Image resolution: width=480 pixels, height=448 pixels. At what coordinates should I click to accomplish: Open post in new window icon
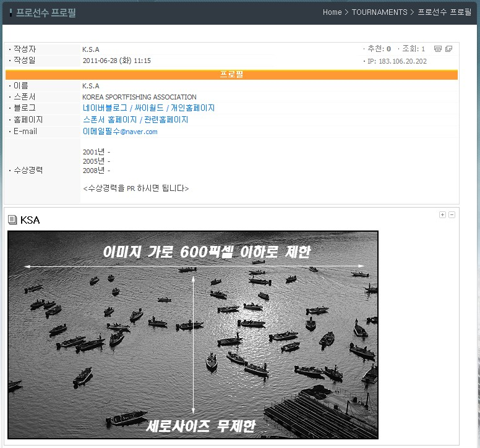click(x=448, y=49)
